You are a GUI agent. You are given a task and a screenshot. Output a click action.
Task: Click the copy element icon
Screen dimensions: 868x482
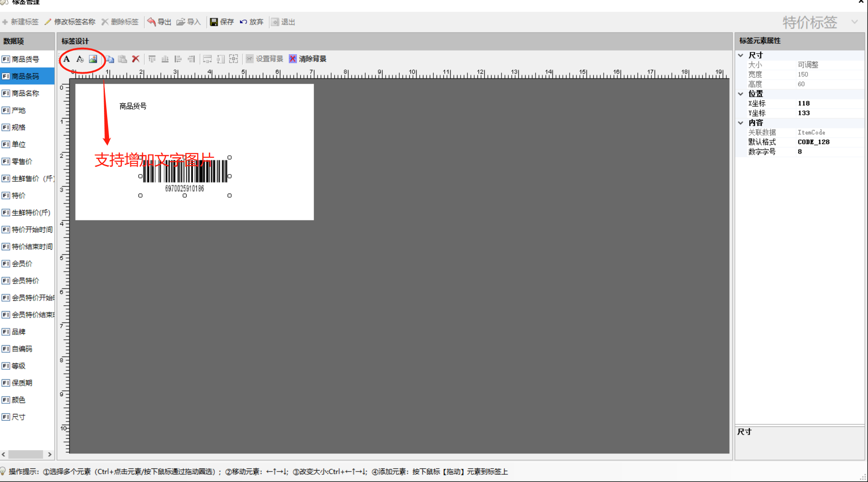point(110,59)
